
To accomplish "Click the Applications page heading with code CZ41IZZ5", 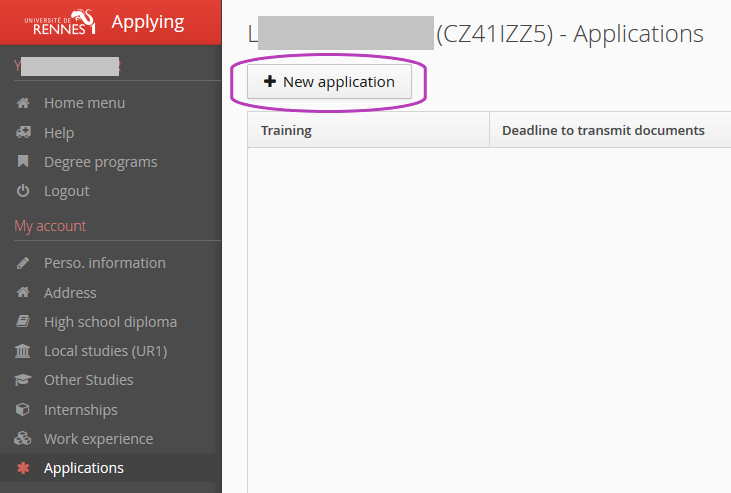I will pyautogui.click(x=476, y=34).
